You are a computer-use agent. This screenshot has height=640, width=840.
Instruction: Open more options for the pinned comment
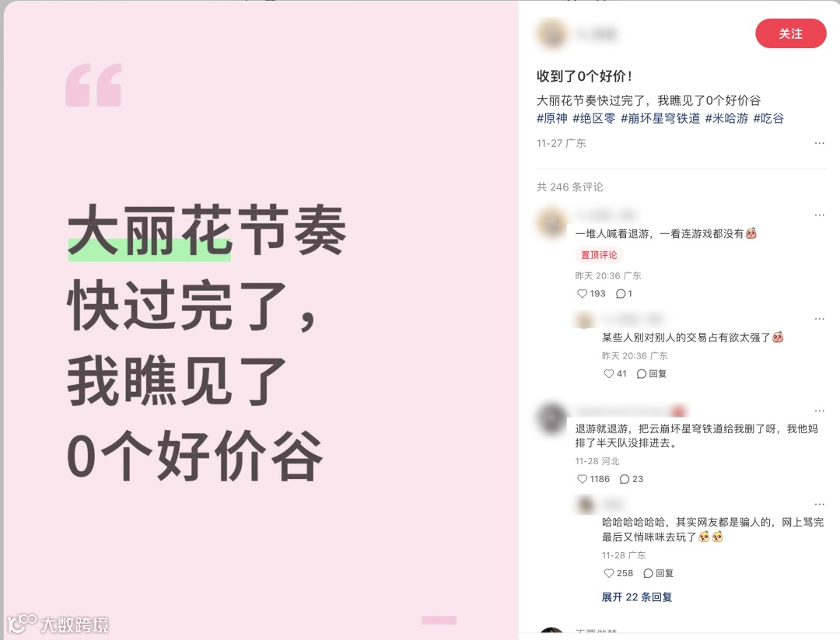point(819,215)
